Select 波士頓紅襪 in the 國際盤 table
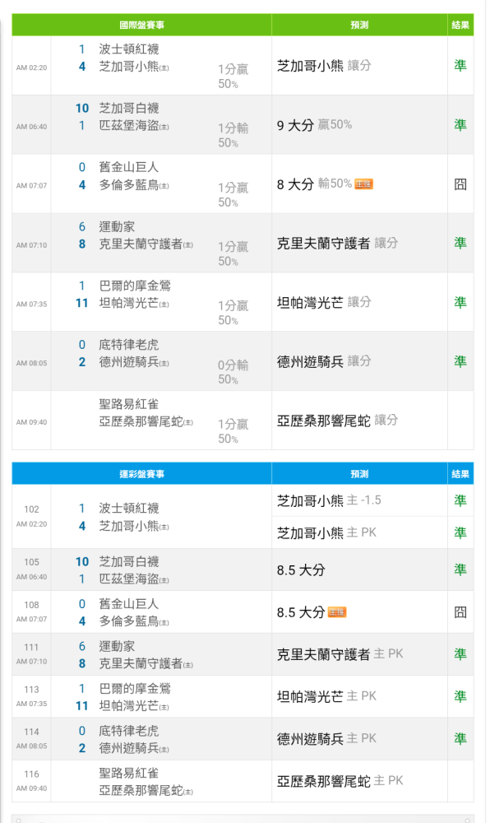The width and height of the screenshot is (504, 823). click(129, 49)
